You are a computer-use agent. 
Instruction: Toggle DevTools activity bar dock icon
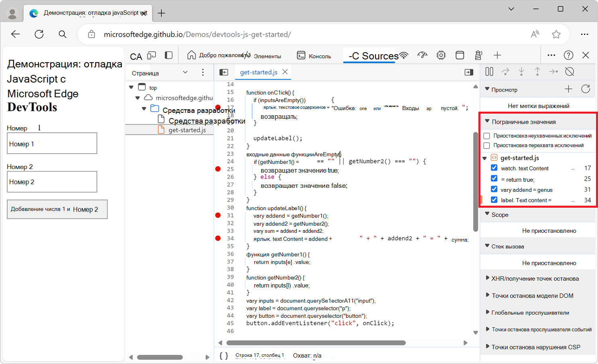click(x=169, y=55)
